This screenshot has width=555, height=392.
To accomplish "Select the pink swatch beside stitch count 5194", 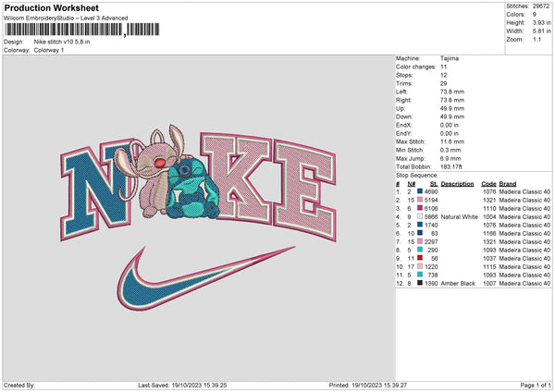I will (420, 200).
